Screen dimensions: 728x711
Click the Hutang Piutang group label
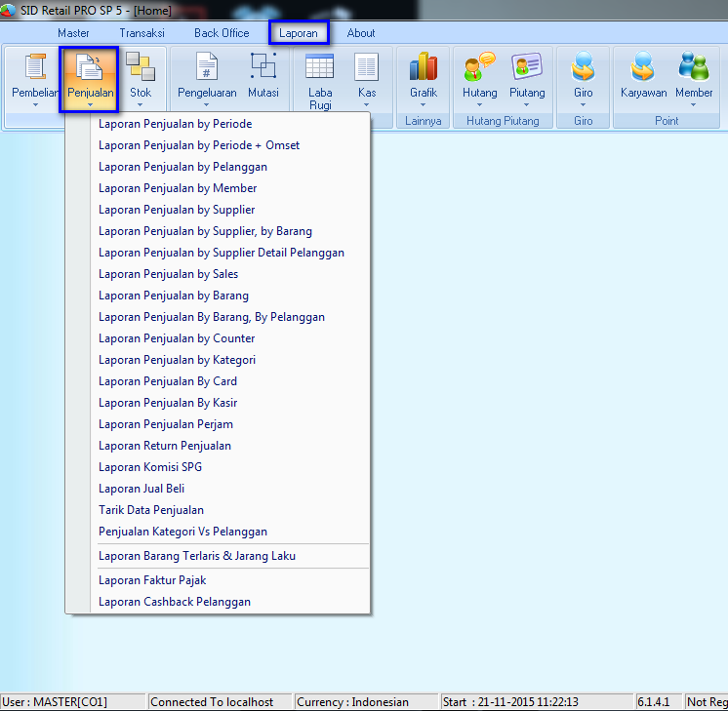(503, 121)
